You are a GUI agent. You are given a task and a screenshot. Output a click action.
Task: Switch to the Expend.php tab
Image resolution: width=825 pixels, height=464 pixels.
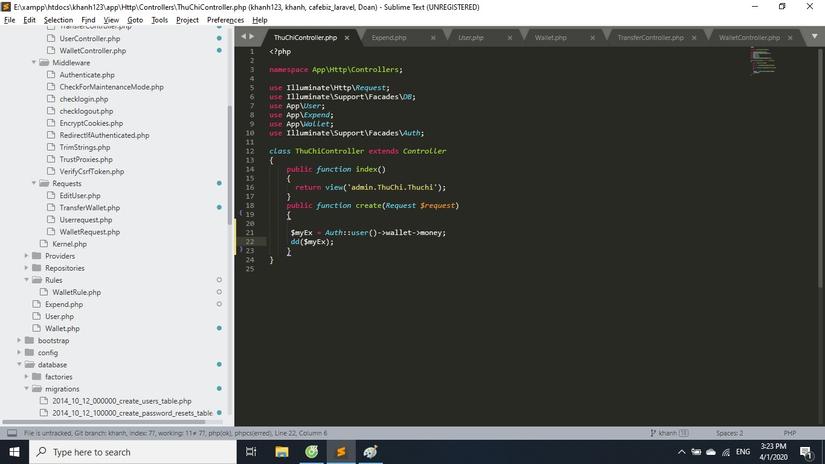(389, 37)
